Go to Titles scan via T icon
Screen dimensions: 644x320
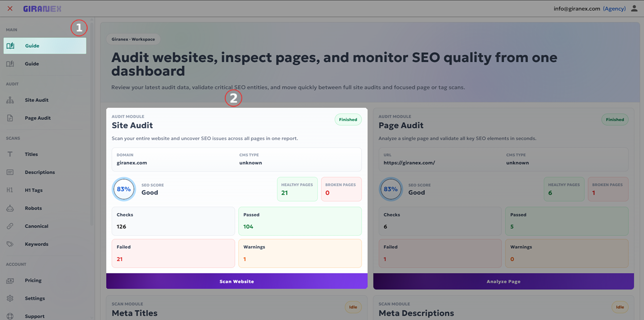click(10, 154)
